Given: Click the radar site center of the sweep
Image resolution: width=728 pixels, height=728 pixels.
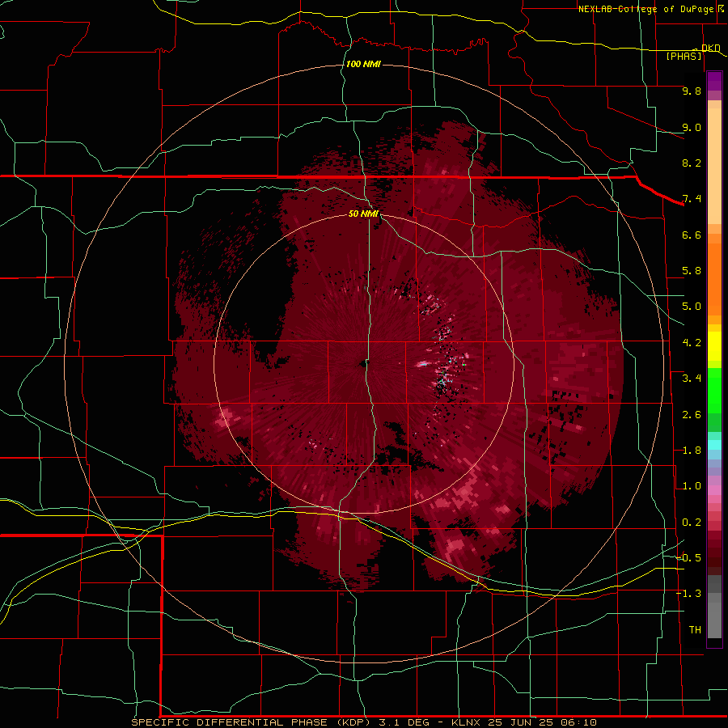Looking at the screenshot, I should click(363, 363).
